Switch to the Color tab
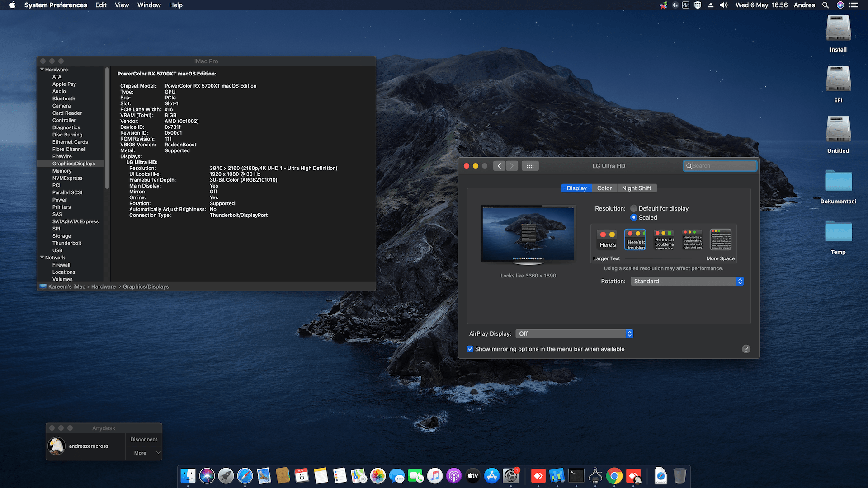 [x=604, y=188]
